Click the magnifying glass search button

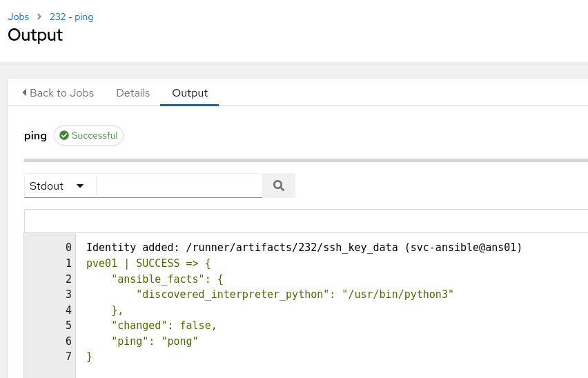279,186
